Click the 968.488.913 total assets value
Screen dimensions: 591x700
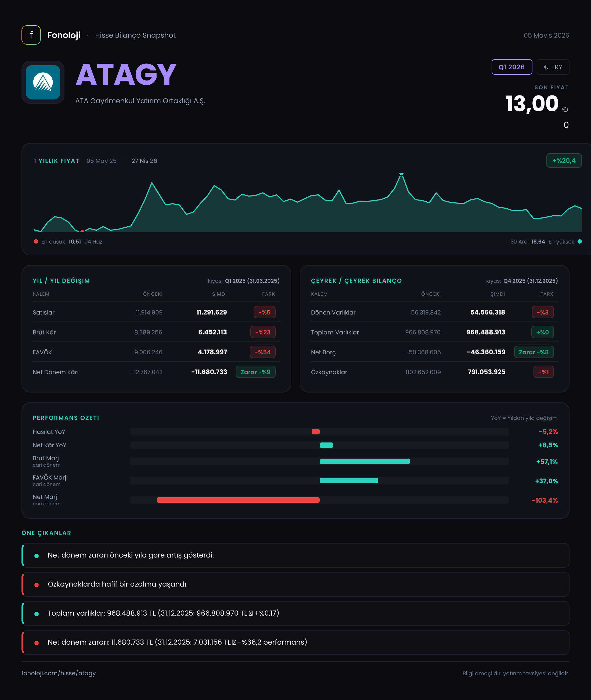[486, 332]
